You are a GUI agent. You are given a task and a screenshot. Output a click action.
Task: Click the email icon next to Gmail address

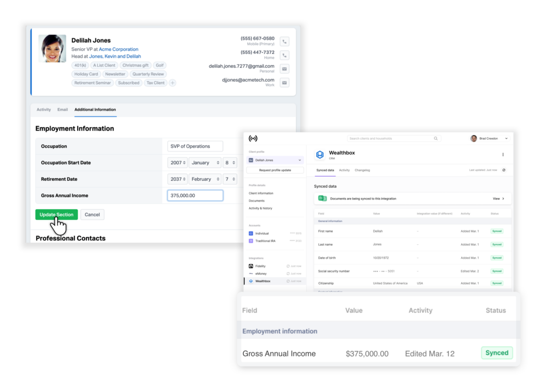coord(284,69)
